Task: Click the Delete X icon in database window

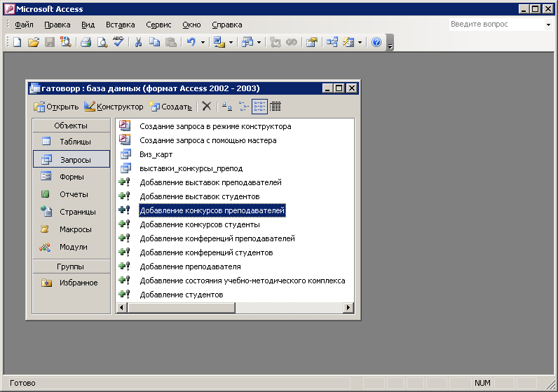Action: tap(207, 106)
